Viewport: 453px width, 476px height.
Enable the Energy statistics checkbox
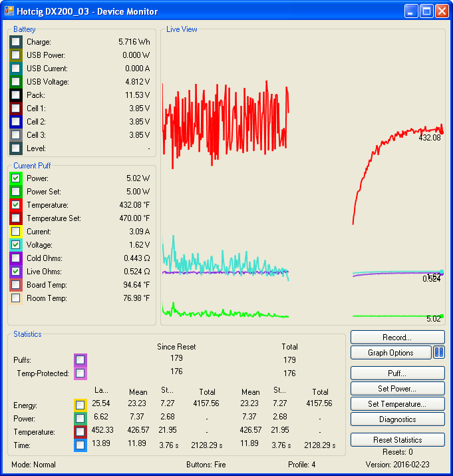point(80,405)
